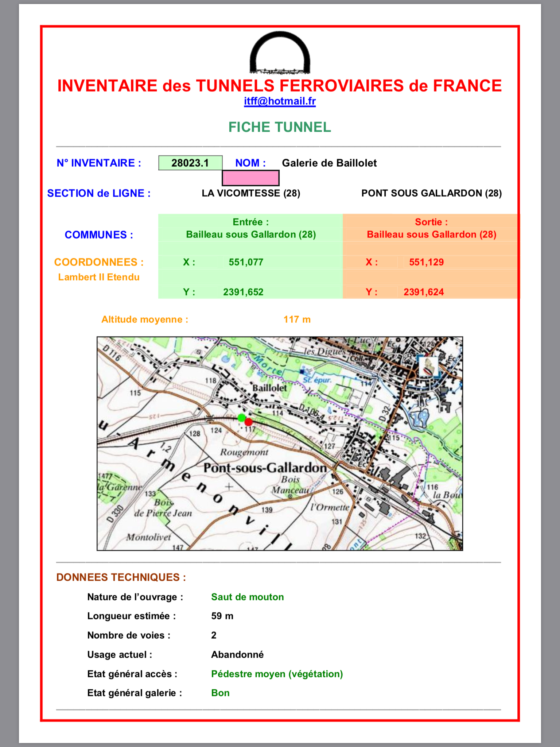This screenshot has height=747, width=560.
Task: Click the black tunnel arch logo
Action: [280, 53]
